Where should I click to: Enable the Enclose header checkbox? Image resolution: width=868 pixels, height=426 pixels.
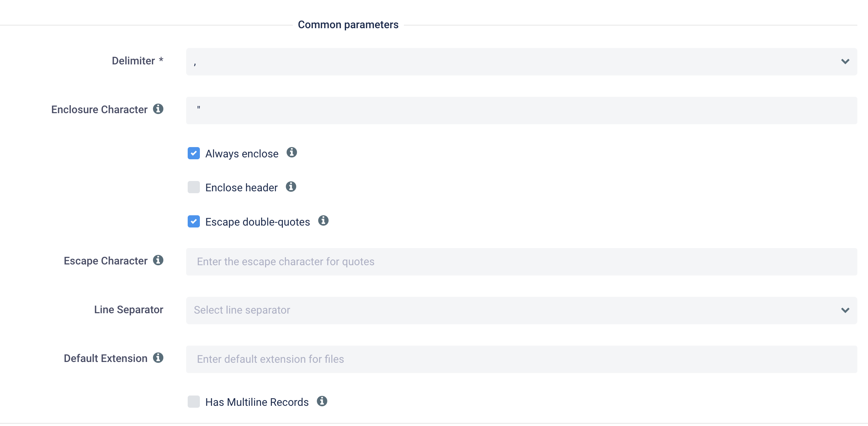click(x=194, y=187)
